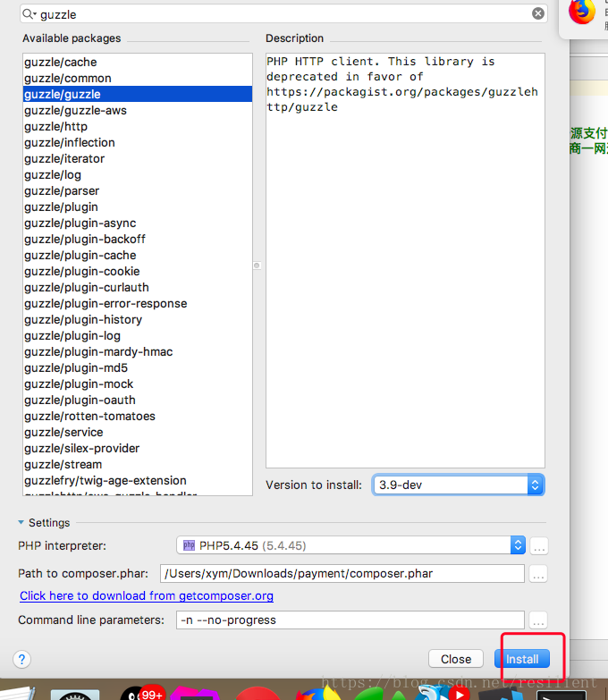The width and height of the screenshot is (608, 700).
Task: Select the guzzle/plugin-mardy-hmac package
Action: (x=138, y=351)
